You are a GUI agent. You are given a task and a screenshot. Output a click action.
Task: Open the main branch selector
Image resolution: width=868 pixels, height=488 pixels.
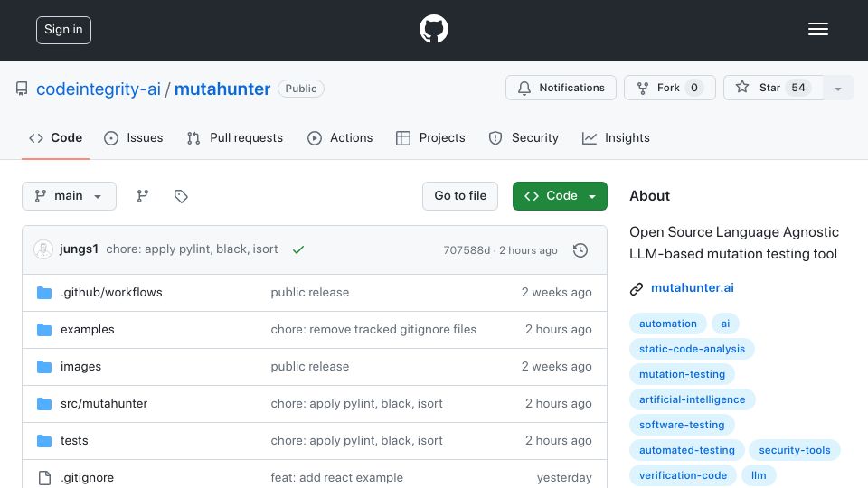tap(70, 196)
